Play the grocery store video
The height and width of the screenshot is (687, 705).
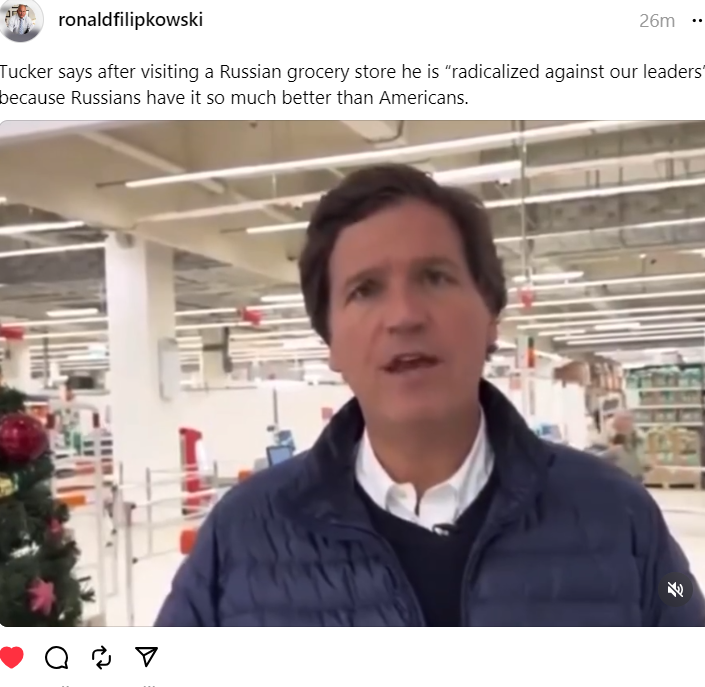352,373
